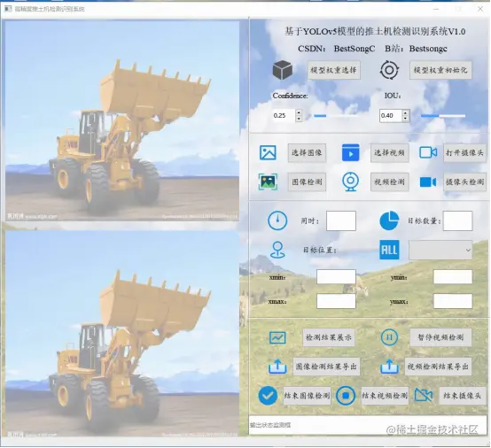Click the 目标数量 output field

457,220
